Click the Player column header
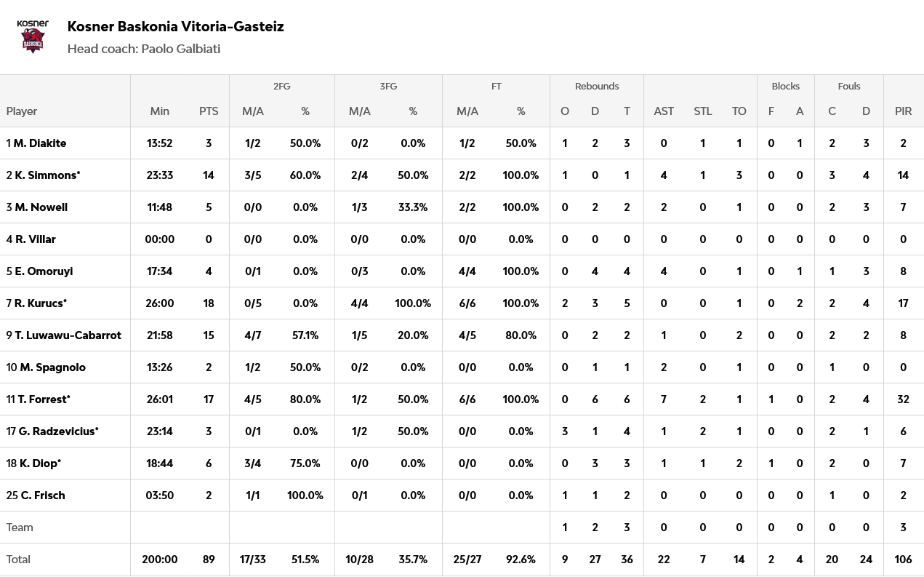 click(x=22, y=111)
